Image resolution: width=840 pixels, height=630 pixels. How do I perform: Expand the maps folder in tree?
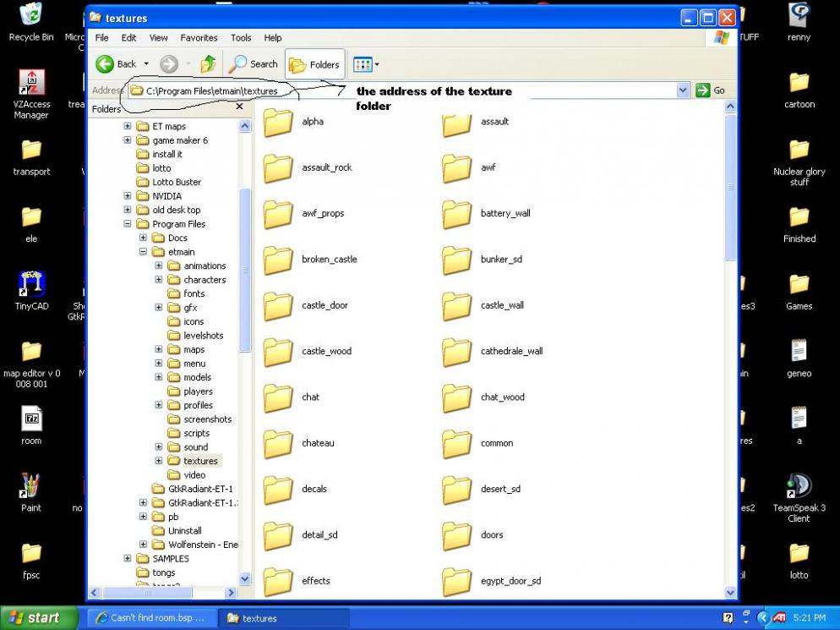pos(159,349)
